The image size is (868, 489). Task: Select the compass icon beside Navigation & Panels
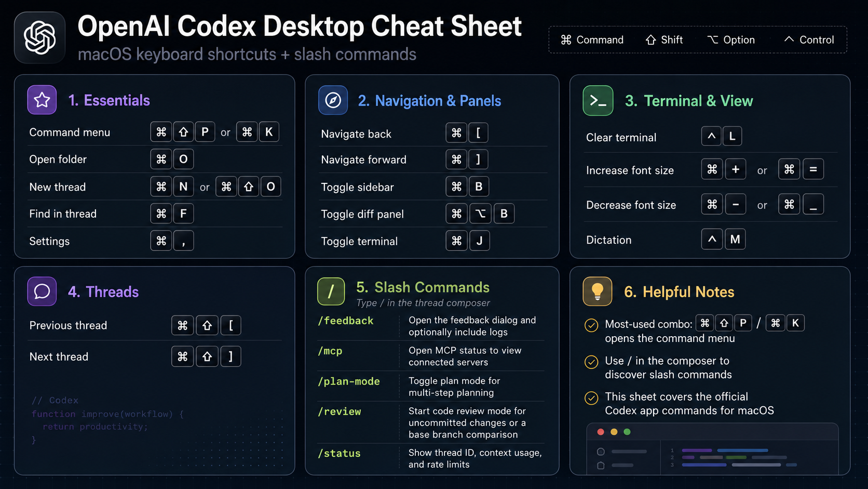click(x=333, y=100)
